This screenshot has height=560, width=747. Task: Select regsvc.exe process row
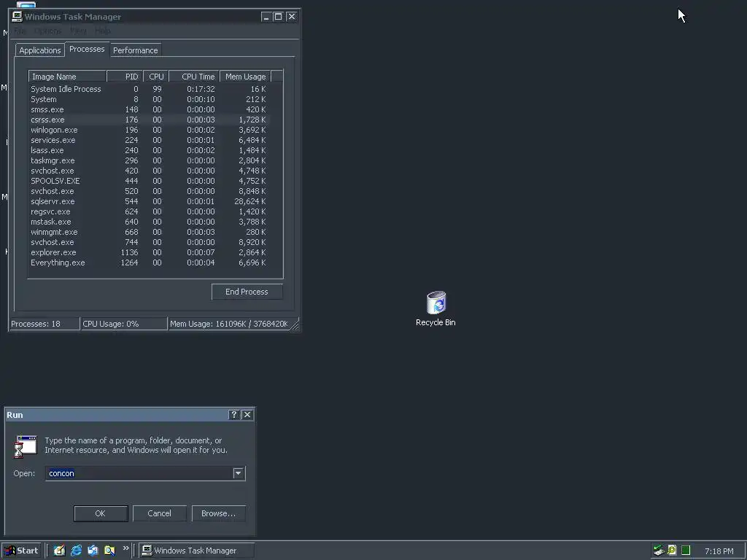click(149, 211)
